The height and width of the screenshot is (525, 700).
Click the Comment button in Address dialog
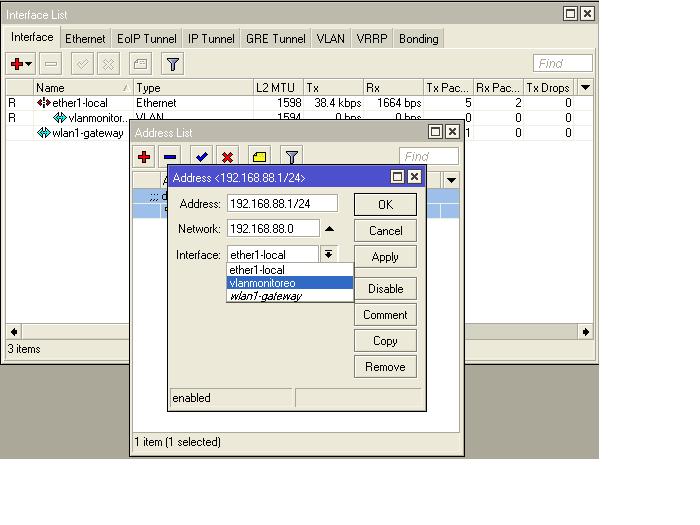385,315
